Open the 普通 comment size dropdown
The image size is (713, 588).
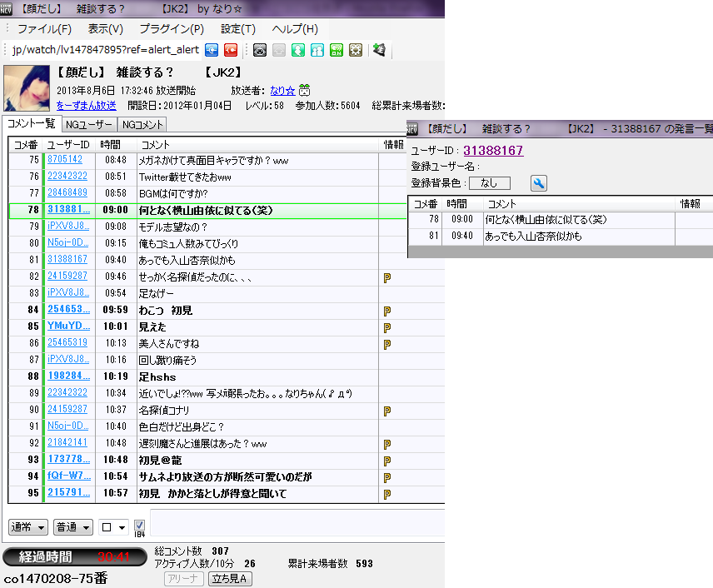pyautogui.click(x=73, y=527)
